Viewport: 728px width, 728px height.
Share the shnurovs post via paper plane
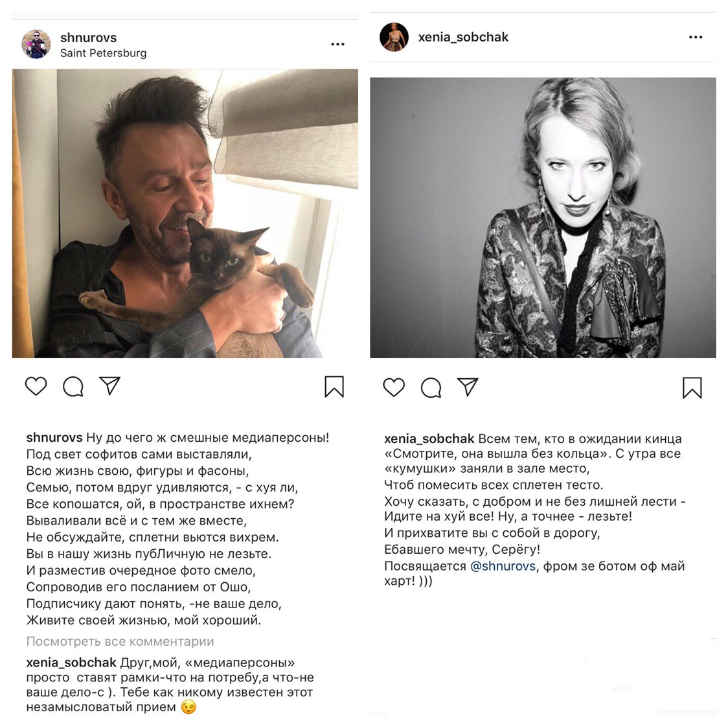(x=110, y=386)
